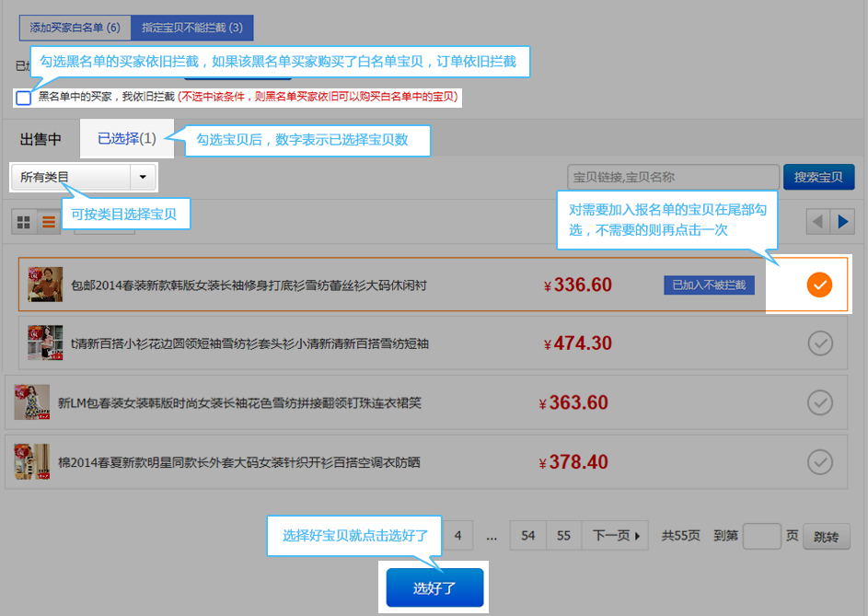Go to page 55
The image size is (868, 616).
click(x=563, y=536)
